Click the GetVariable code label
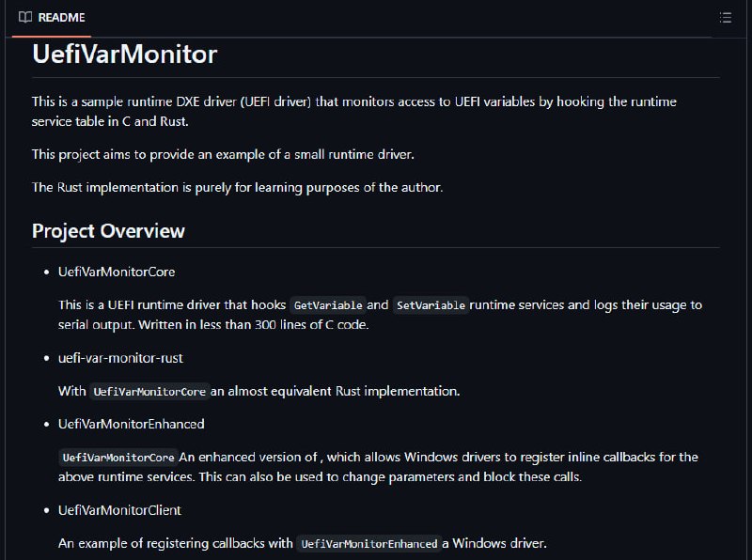The image size is (752, 560). pos(328,305)
